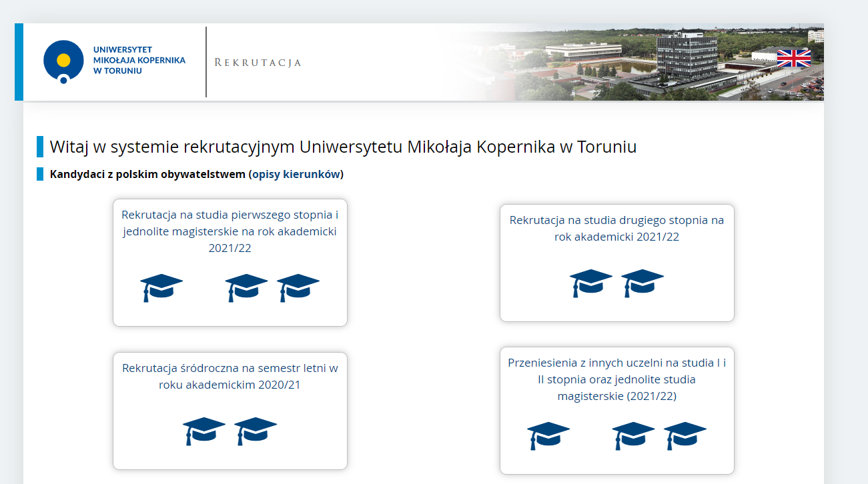
Task: Click the UMK university logo emblem
Action: [x=63, y=61]
